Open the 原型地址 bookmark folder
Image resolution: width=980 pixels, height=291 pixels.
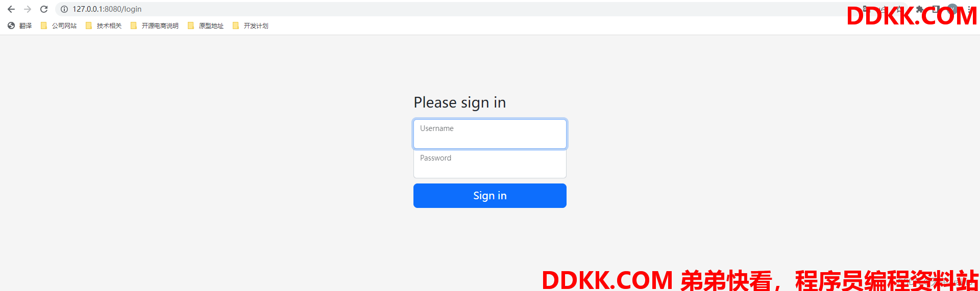pos(205,25)
